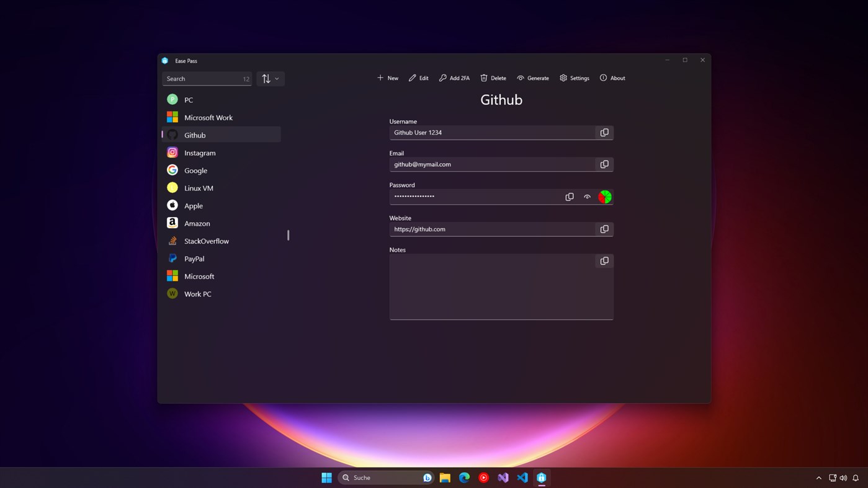Image resolution: width=868 pixels, height=488 pixels.
Task: Click the Bing icon in search box
Action: 427,477
